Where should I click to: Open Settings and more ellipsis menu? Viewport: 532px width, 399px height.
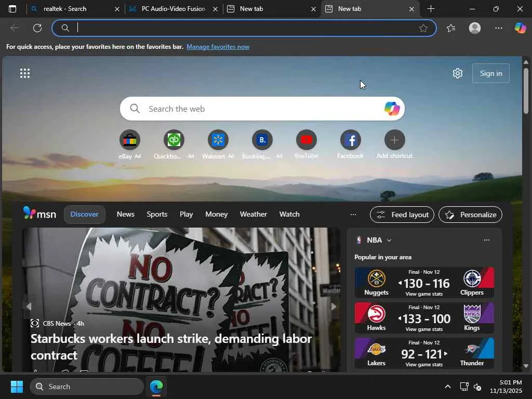[x=498, y=28]
